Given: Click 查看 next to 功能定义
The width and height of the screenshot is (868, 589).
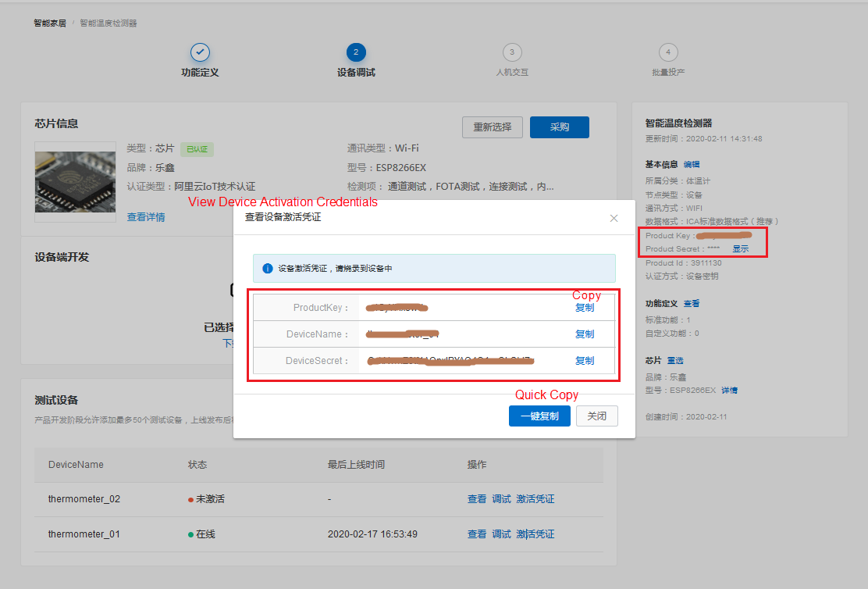Looking at the screenshot, I should pos(692,304).
